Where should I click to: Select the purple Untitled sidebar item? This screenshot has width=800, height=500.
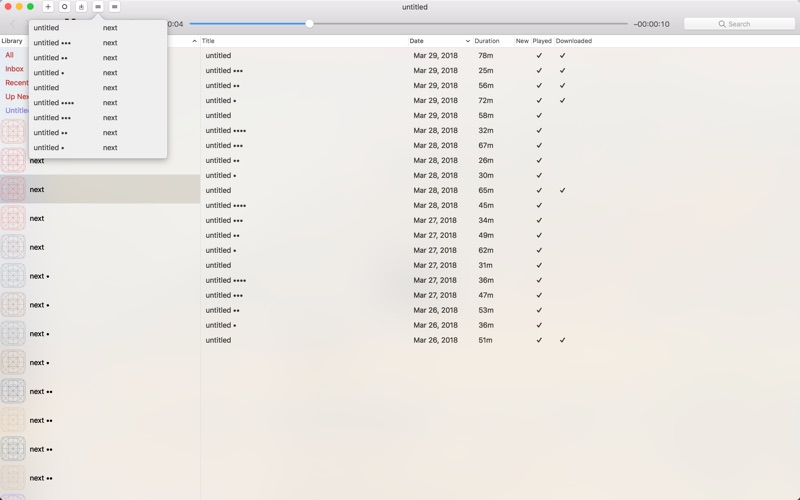[x=16, y=110]
